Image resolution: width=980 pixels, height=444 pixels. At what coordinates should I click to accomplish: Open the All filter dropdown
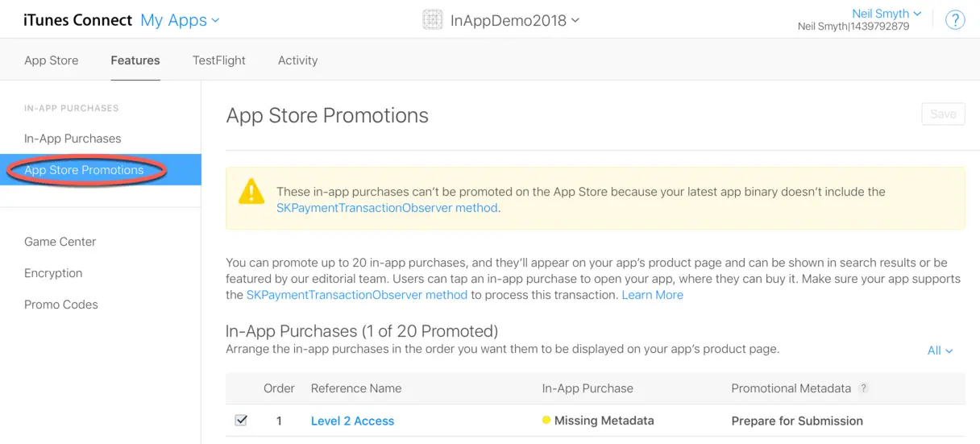pos(940,351)
